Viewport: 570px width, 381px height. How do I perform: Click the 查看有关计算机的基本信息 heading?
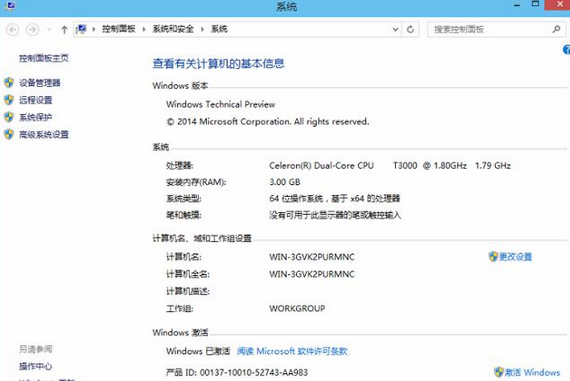218,64
